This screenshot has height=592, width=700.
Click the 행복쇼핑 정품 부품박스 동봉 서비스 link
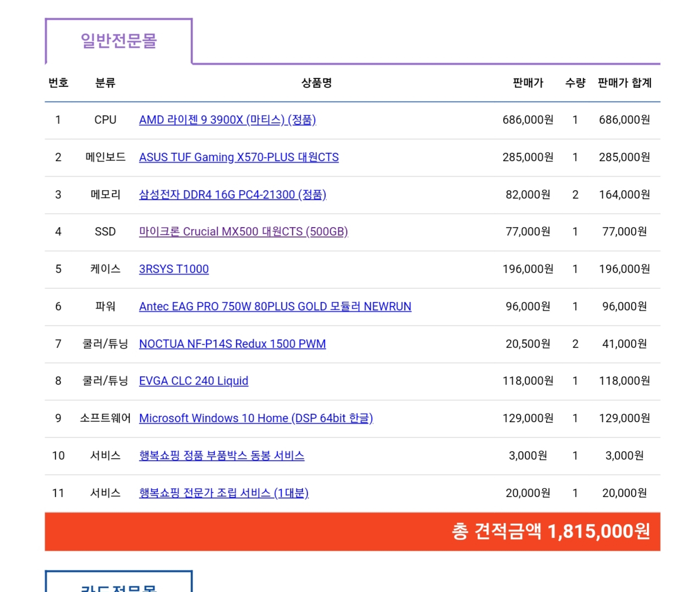click(222, 456)
